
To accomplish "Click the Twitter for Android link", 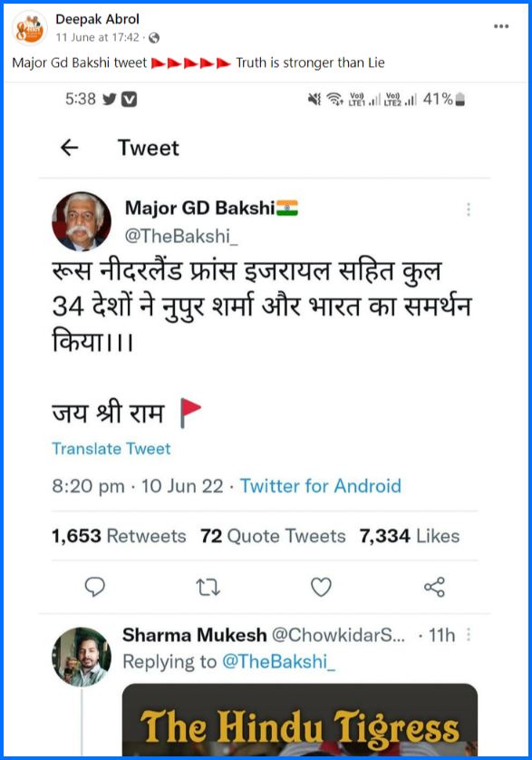I will point(321,486).
